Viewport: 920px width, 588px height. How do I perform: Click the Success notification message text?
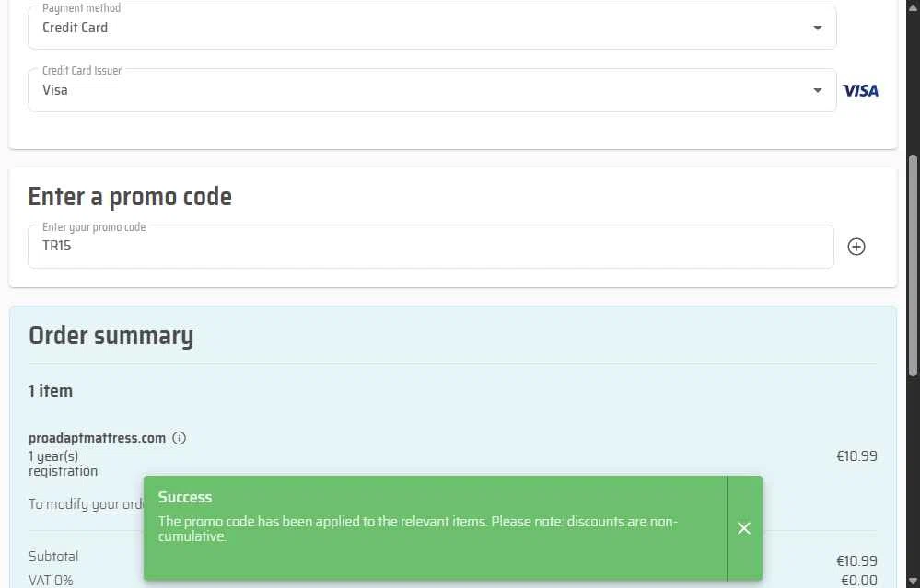pos(418,529)
